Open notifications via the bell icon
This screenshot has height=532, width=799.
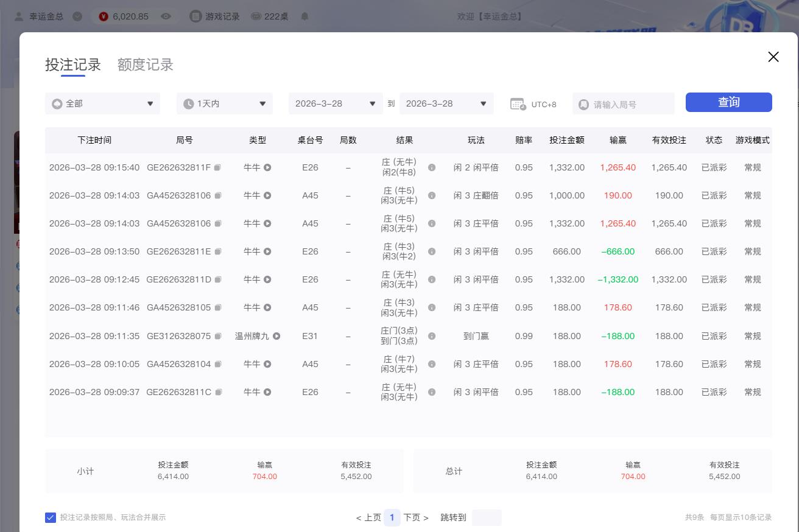click(x=304, y=16)
